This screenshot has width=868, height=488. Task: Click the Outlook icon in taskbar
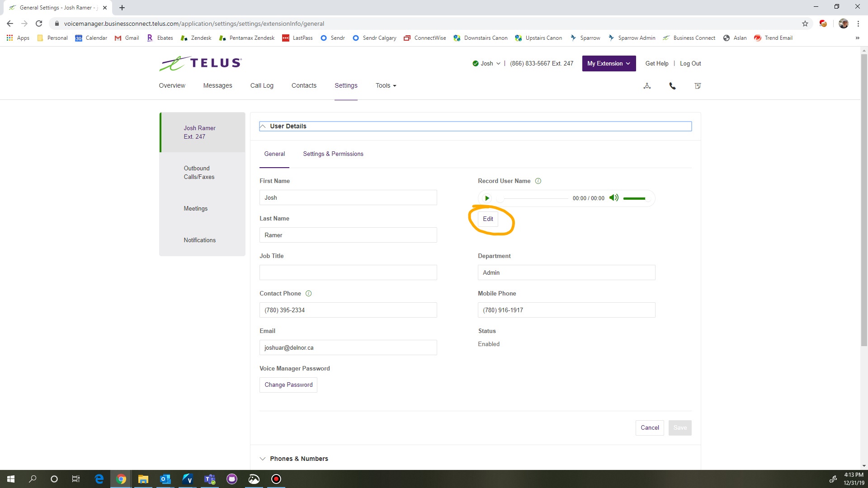pos(165,479)
